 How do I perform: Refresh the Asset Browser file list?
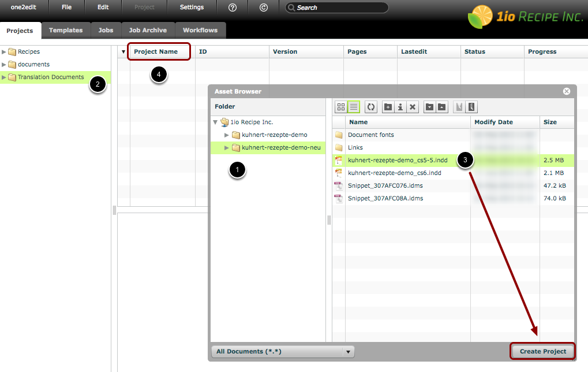point(371,107)
